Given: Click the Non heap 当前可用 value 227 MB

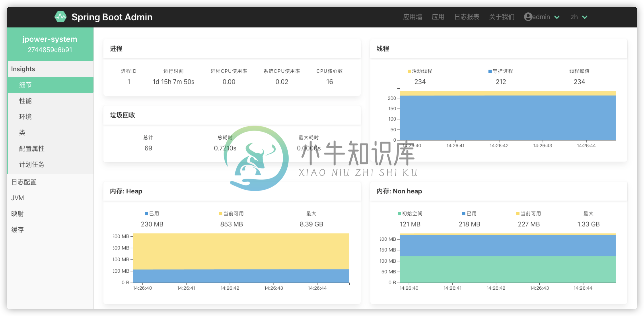Looking at the screenshot, I should click(529, 224).
